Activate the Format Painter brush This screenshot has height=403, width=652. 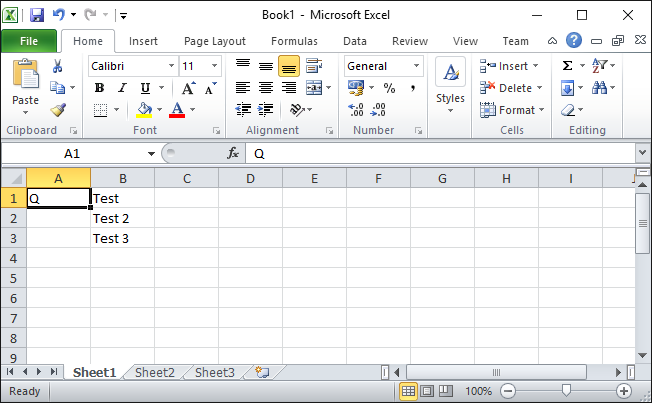point(58,110)
